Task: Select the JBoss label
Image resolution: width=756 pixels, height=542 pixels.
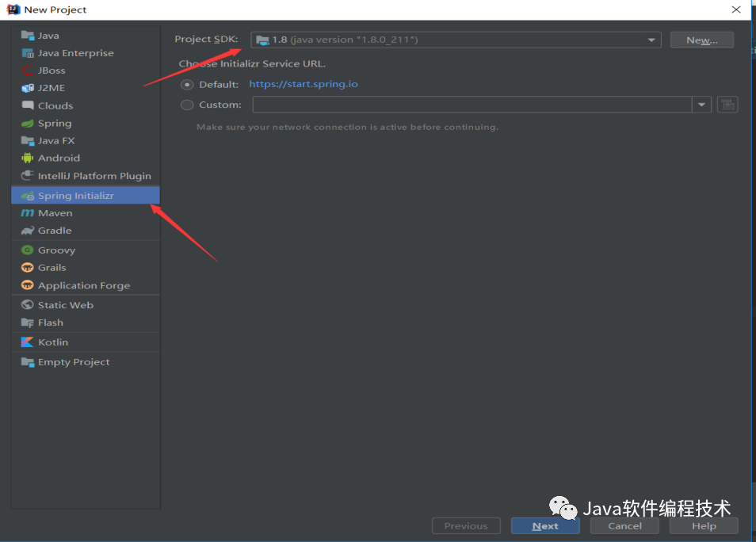Action: point(52,71)
